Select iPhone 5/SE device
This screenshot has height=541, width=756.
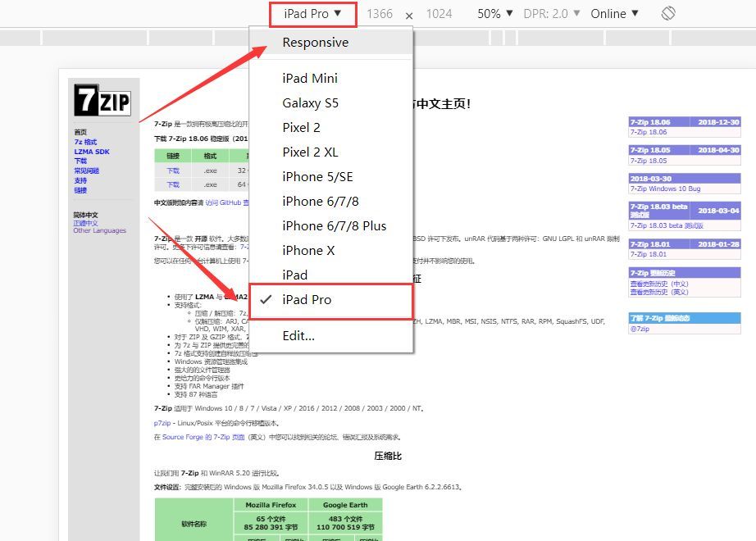click(x=330, y=176)
